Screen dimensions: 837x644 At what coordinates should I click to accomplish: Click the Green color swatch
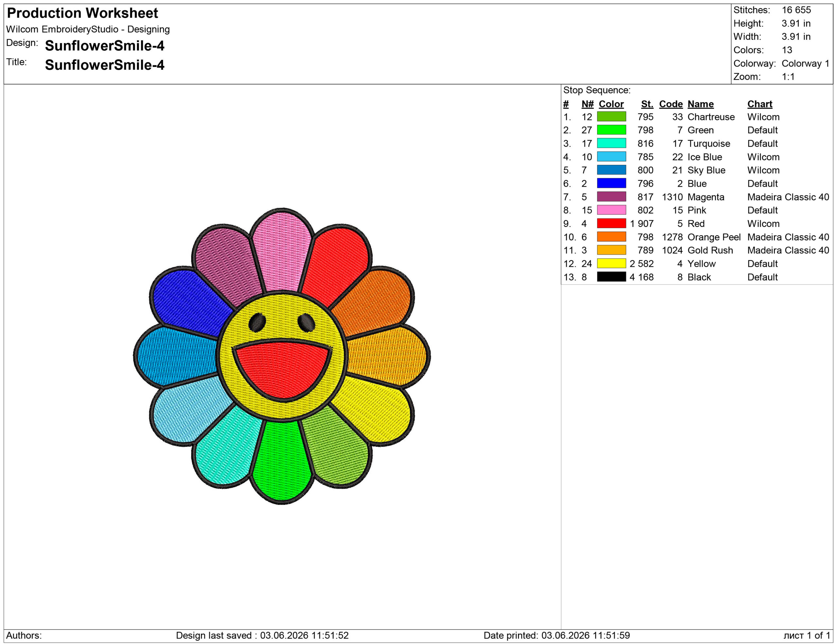[611, 130]
